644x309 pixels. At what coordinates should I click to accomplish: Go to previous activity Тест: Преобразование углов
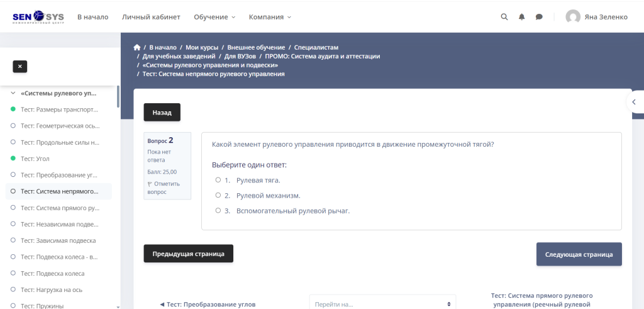tap(208, 305)
